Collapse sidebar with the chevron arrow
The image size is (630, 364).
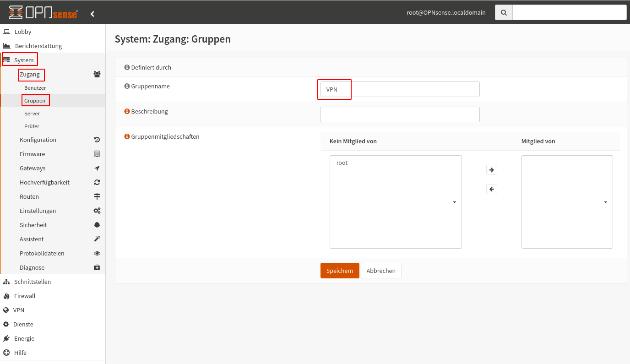[92, 14]
